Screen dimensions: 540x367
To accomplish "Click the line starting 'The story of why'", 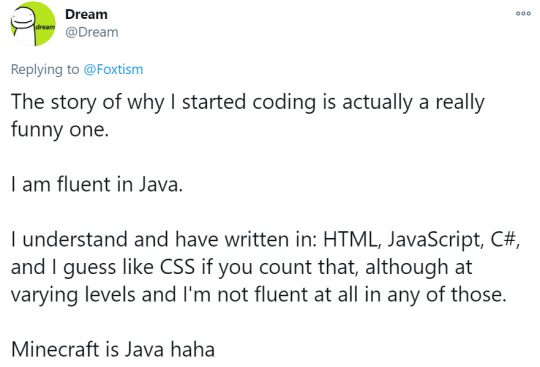I will point(248,103).
